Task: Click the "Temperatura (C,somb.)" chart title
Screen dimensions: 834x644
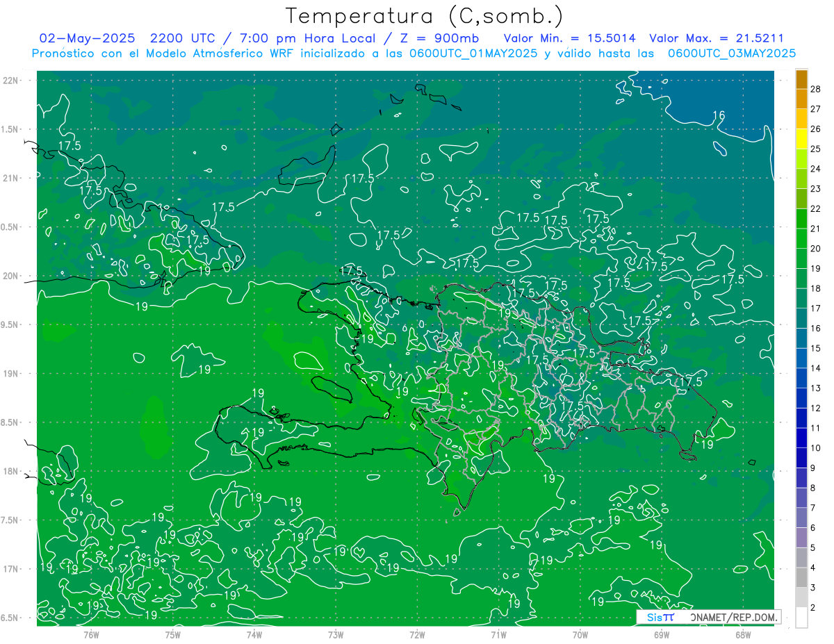Action: pos(425,16)
